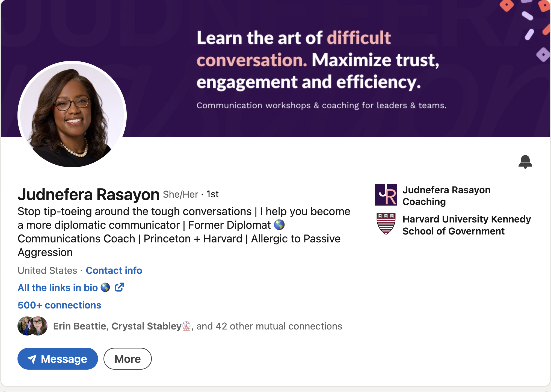Image resolution: width=551 pixels, height=392 pixels.
Task: Open the Contact info panel
Action: click(114, 271)
